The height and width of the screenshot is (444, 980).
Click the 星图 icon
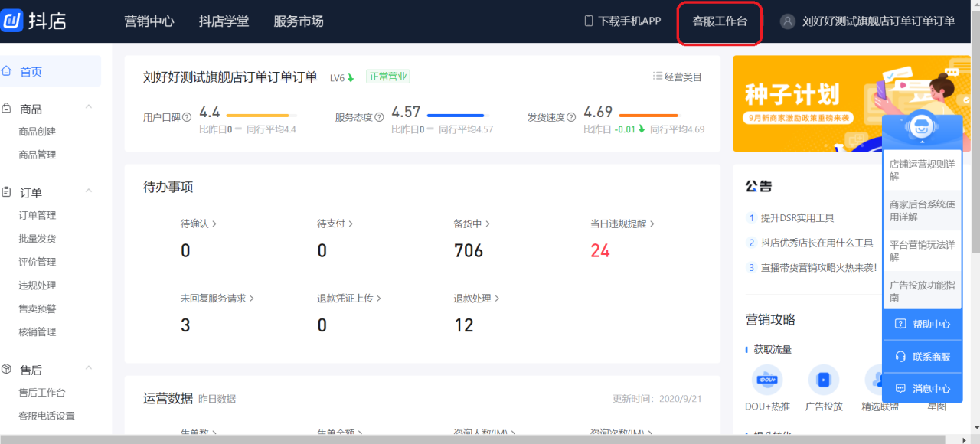click(x=936, y=380)
